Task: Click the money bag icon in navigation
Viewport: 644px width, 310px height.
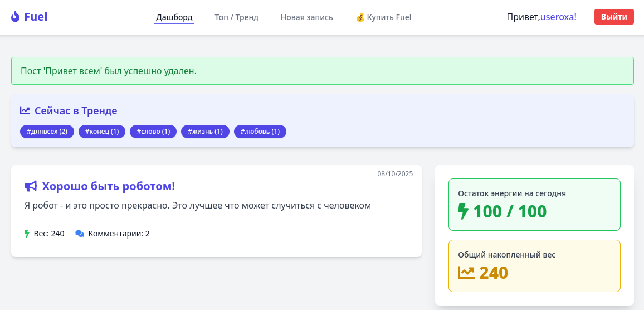Action: point(360,17)
